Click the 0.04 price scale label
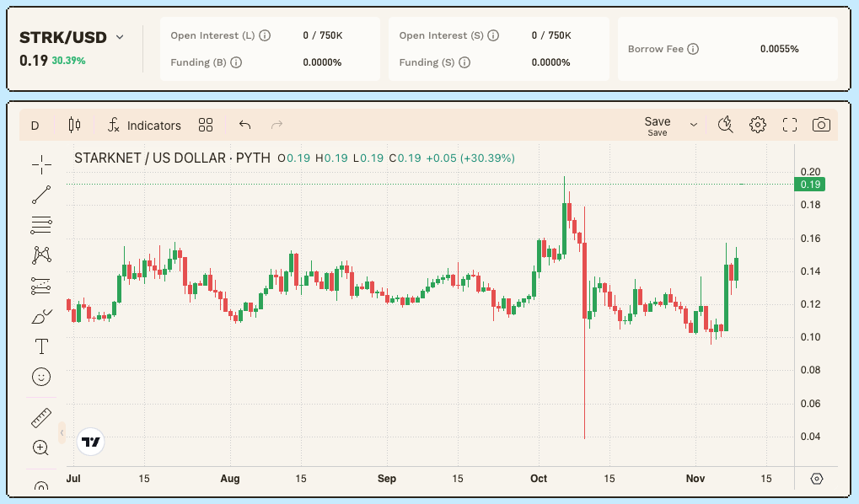 (810, 437)
